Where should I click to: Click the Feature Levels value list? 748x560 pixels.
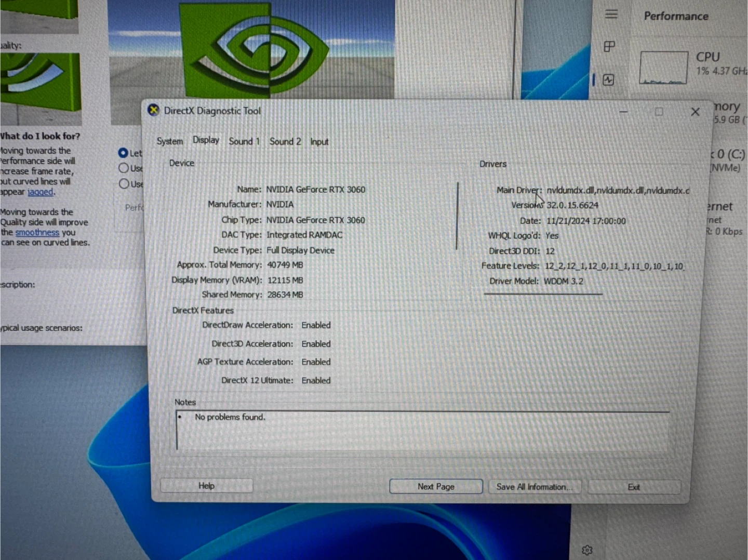click(x=614, y=266)
